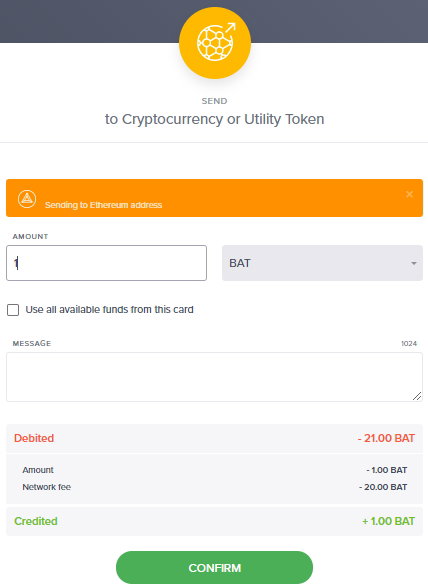428x588 pixels.
Task: Dismiss the orange Ethereum address banner
Action: (409, 194)
